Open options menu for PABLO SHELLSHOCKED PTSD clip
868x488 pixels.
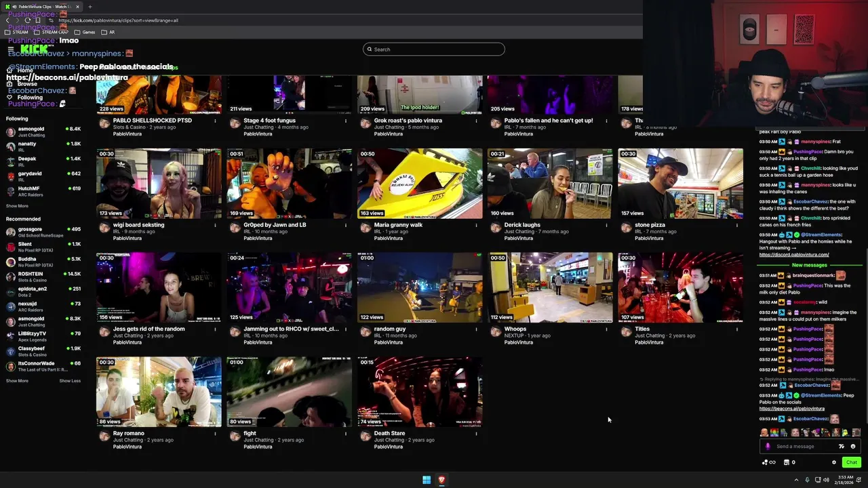click(x=215, y=121)
